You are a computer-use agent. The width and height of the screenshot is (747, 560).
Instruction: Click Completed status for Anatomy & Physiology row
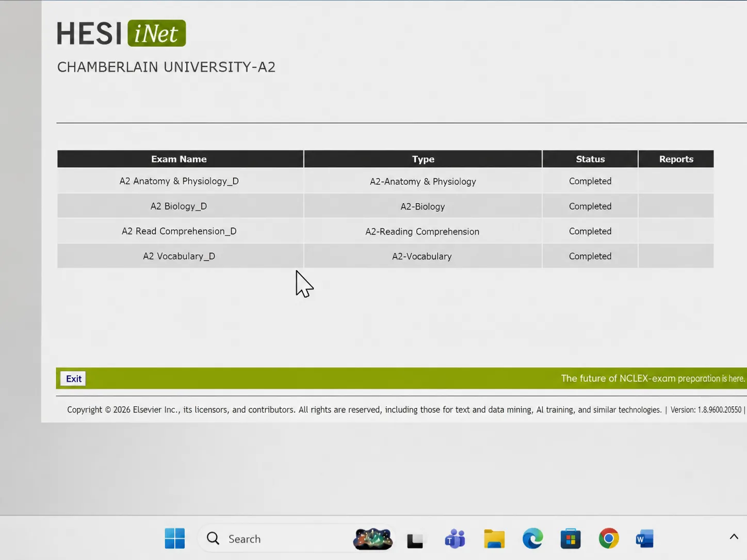(x=590, y=181)
